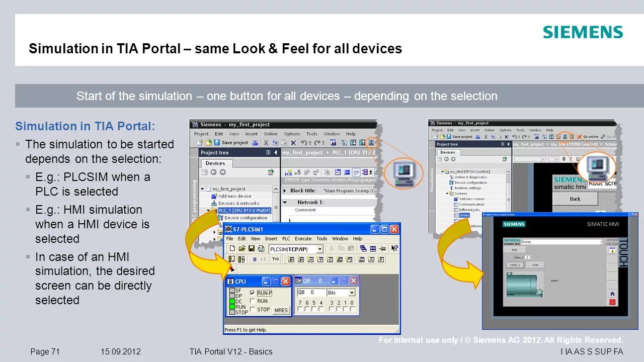Collapse Project tree panel in left TIA window
This screenshot has height=362, width=644.
276,152
